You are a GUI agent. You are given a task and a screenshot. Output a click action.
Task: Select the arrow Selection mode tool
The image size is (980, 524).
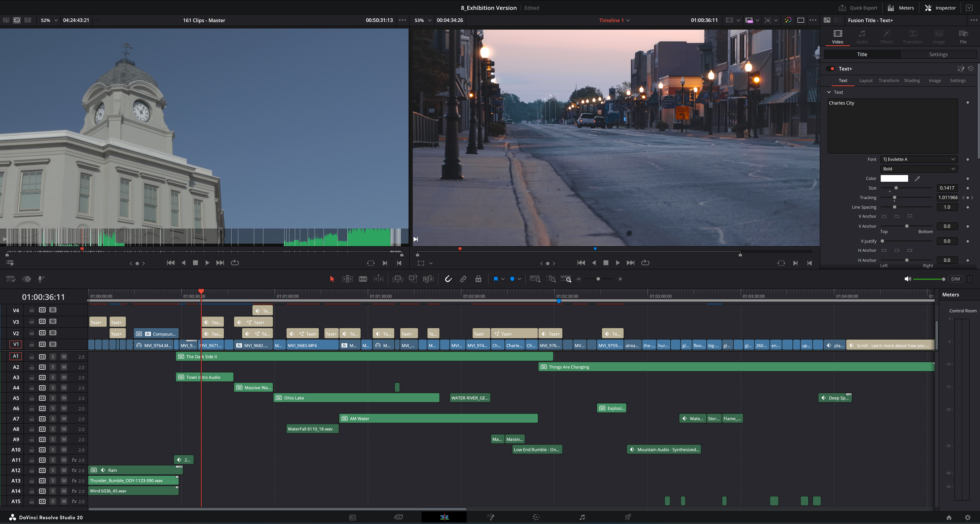point(332,279)
